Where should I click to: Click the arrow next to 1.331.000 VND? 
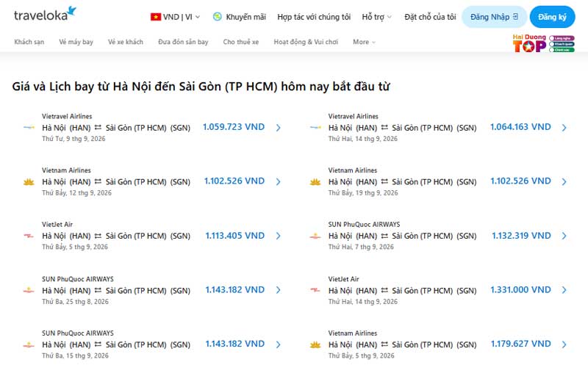click(x=564, y=290)
